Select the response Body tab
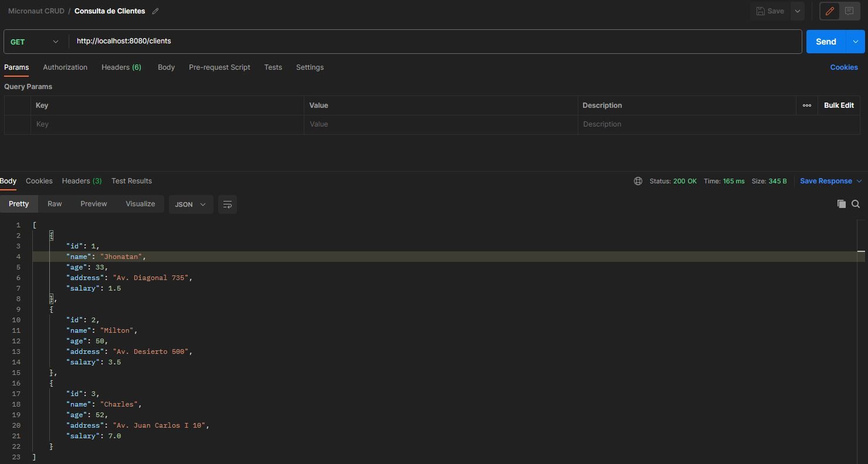Screen dimensions: 868x464 pyautogui.click(x=8, y=181)
